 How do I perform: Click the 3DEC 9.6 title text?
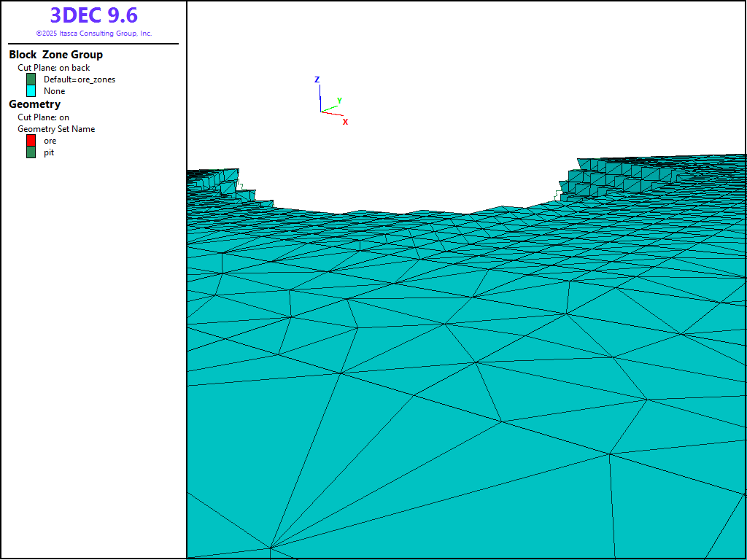[x=93, y=15]
